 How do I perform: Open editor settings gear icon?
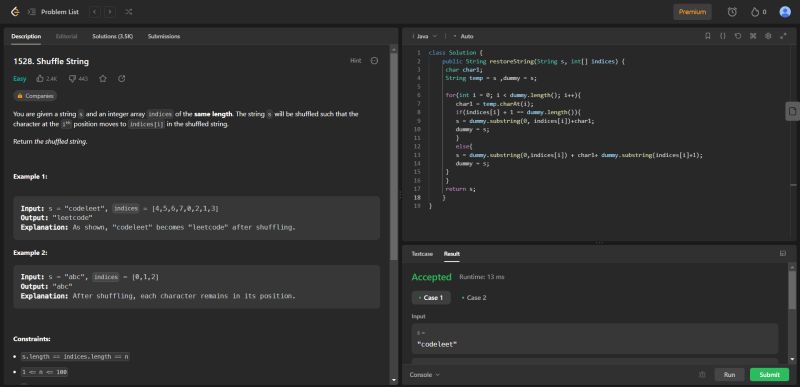(768, 36)
